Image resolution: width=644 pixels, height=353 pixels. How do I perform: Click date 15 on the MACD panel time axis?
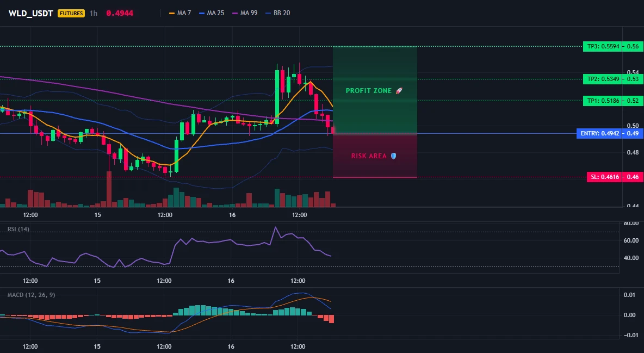point(97,346)
